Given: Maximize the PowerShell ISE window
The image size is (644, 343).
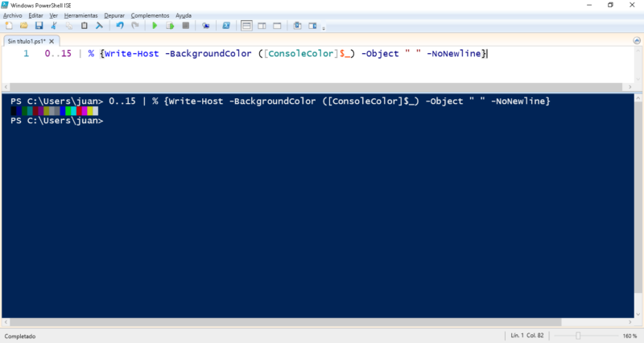Looking at the screenshot, I should [x=610, y=5].
